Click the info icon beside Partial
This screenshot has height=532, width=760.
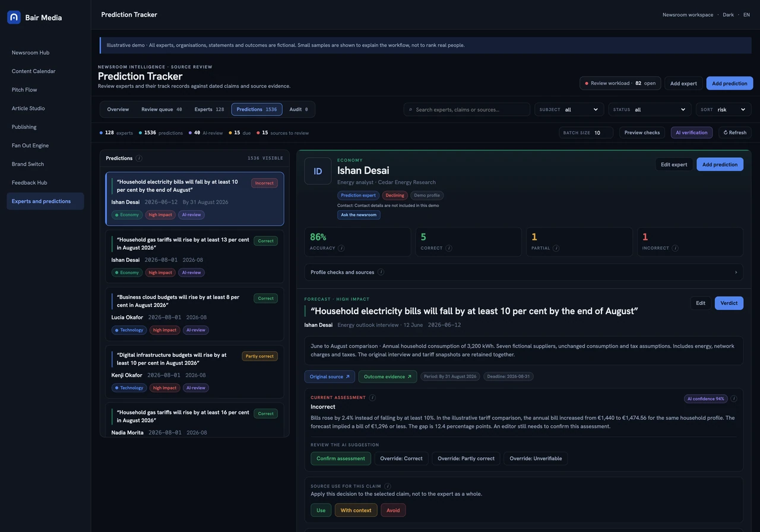556,248
